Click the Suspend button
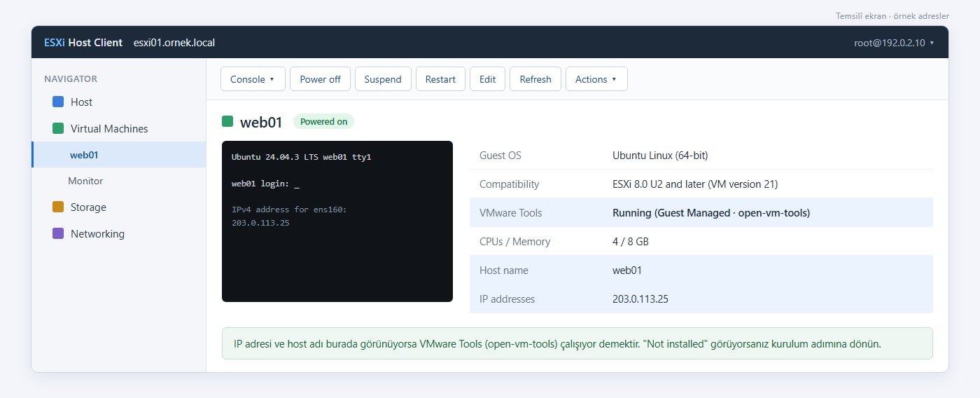980x398 pixels. (383, 79)
